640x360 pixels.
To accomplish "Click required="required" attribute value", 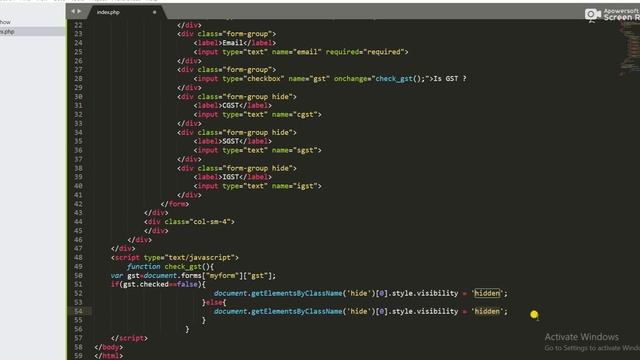I will tap(384, 52).
